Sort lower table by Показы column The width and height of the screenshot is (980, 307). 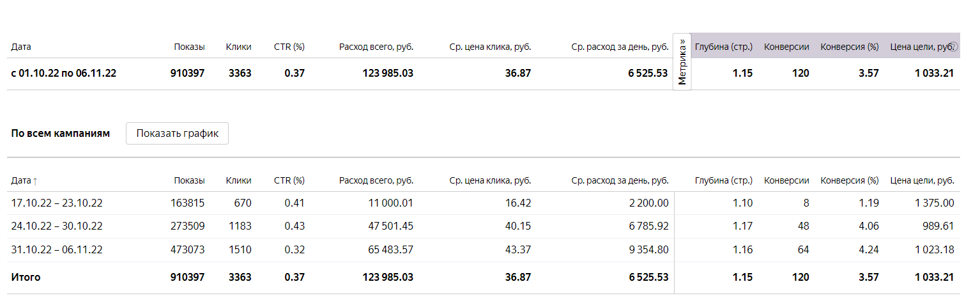tap(189, 180)
